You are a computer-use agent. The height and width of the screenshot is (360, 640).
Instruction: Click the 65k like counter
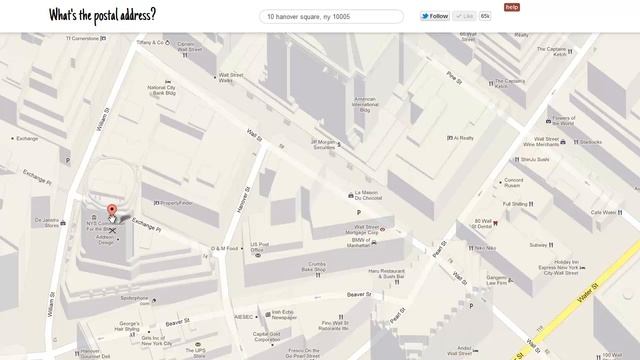point(485,16)
